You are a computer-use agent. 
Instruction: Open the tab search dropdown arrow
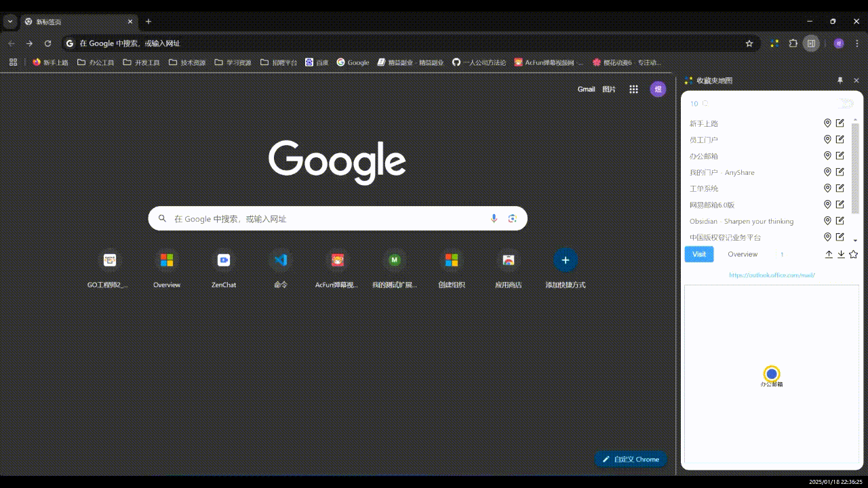click(x=10, y=21)
